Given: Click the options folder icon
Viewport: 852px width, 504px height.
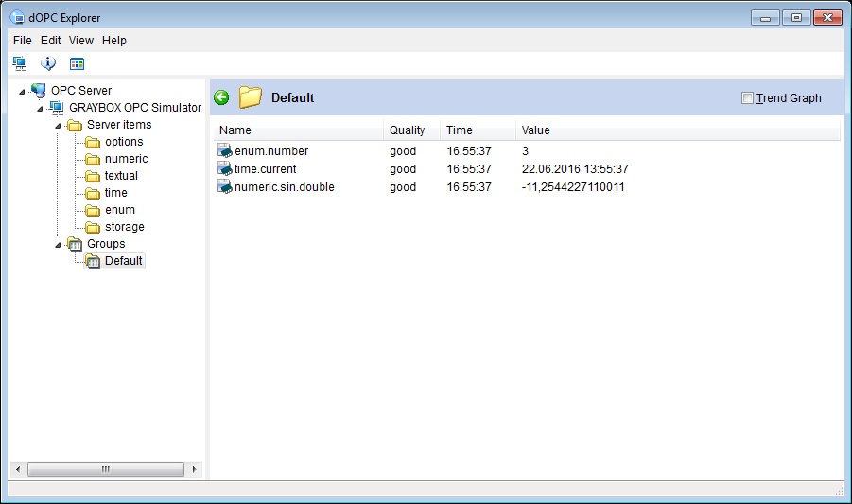Looking at the screenshot, I should point(93,142).
